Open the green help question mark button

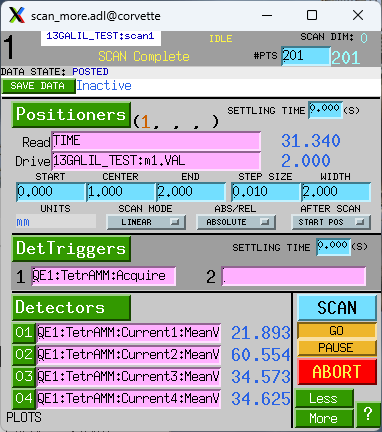tap(368, 414)
